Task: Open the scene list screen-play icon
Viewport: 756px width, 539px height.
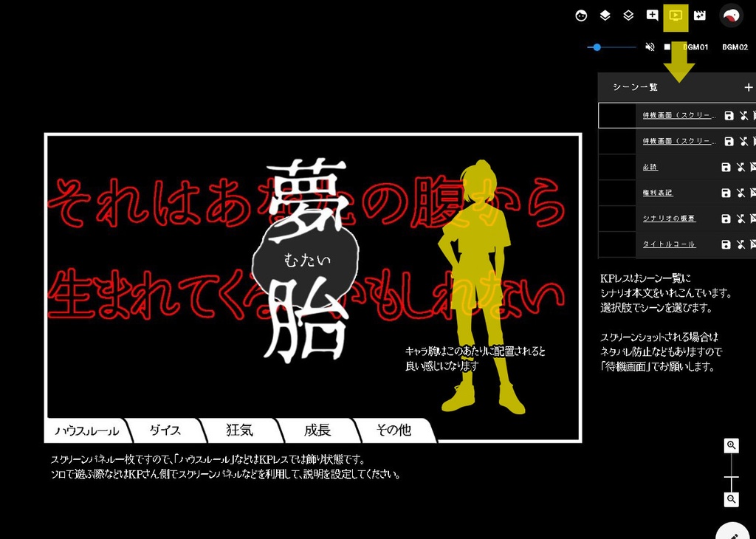Action: 676,16
